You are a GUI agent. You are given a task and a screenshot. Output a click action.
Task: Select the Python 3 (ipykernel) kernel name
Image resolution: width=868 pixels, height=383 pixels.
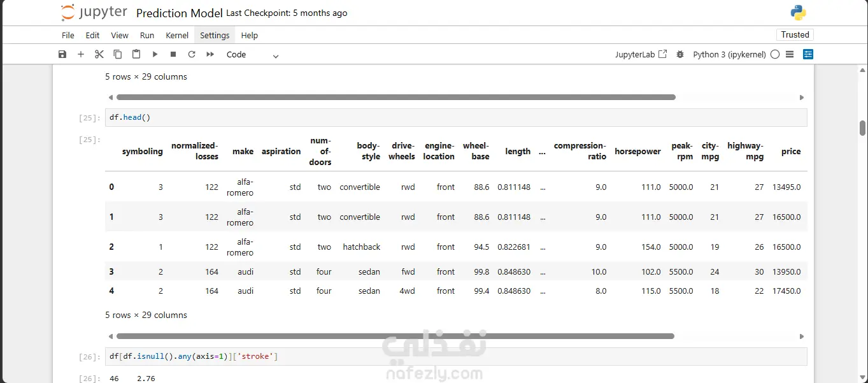(730, 55)
